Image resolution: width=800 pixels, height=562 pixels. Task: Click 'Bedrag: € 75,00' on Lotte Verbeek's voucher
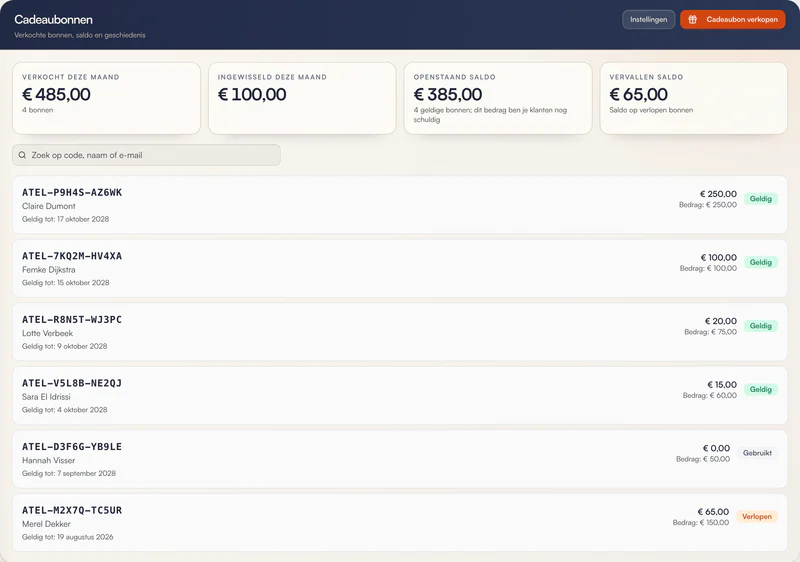click(x=710, y=332)
